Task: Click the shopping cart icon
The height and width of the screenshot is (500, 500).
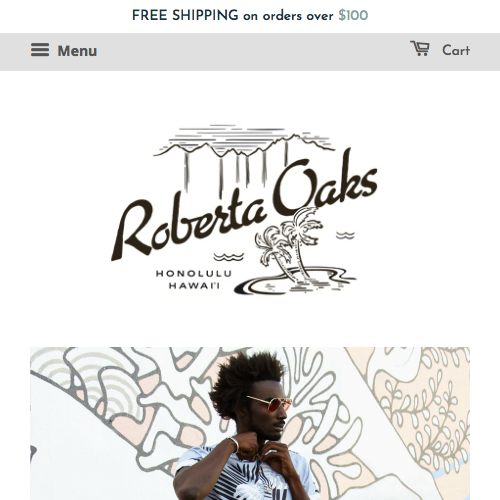Action: (420, 49)
